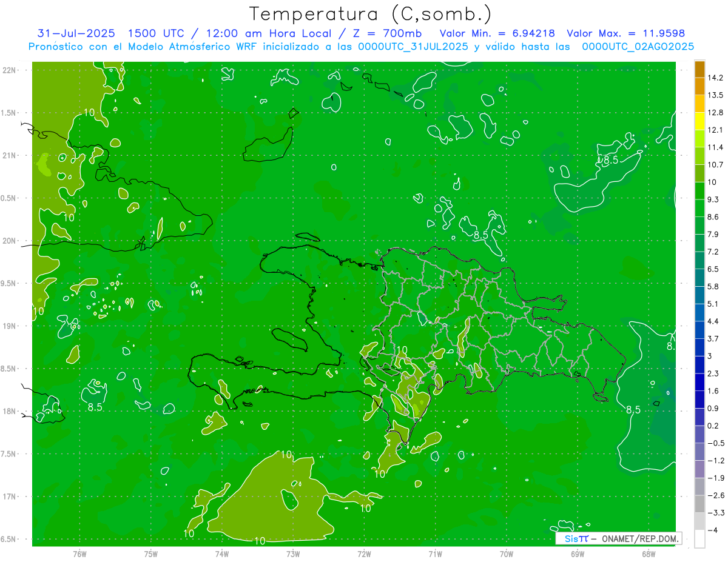Screen dimensions: 728x562
Task: Click the '74W' longitude axis label
Action: [x=222, y=554]
